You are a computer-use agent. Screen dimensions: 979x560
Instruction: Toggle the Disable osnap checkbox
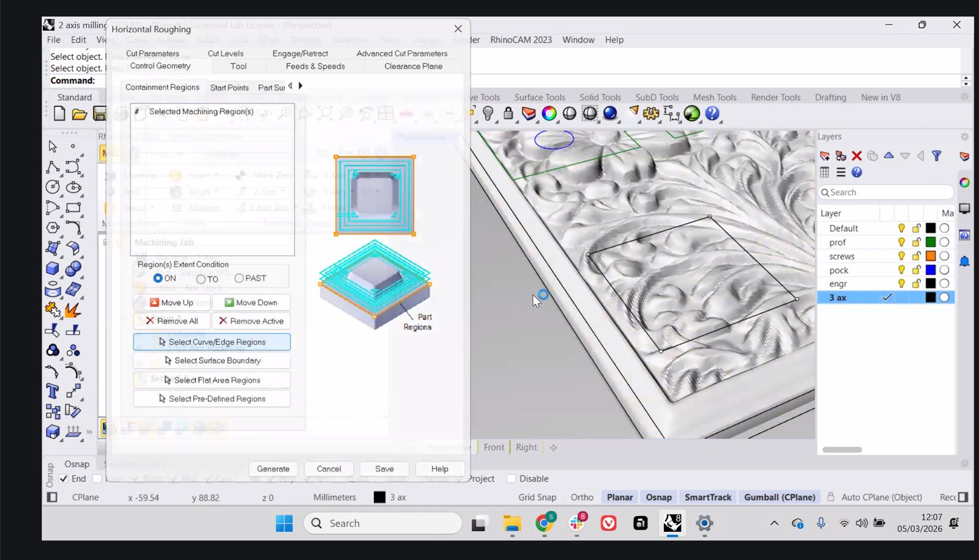pyautogui.click(x=512, y=479)
